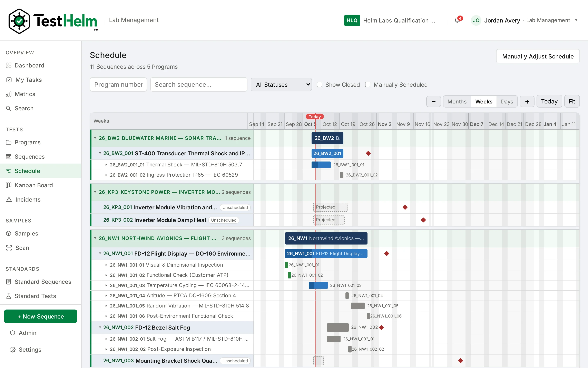Image resolution: width=588 pixels, height=368 pixels.
Task: Click the Search magnifier icon in sidebar
Action: click(x=9, y=108)
